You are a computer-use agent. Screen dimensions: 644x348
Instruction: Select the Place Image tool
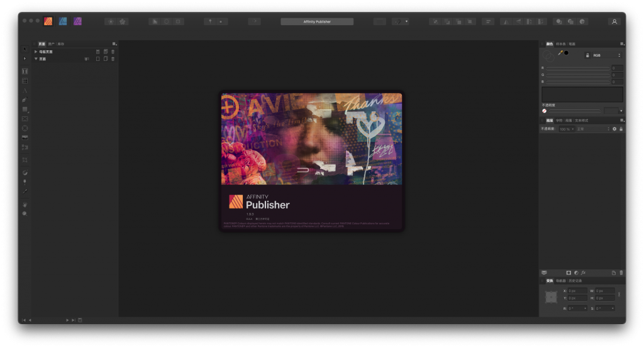coord(25,138)
